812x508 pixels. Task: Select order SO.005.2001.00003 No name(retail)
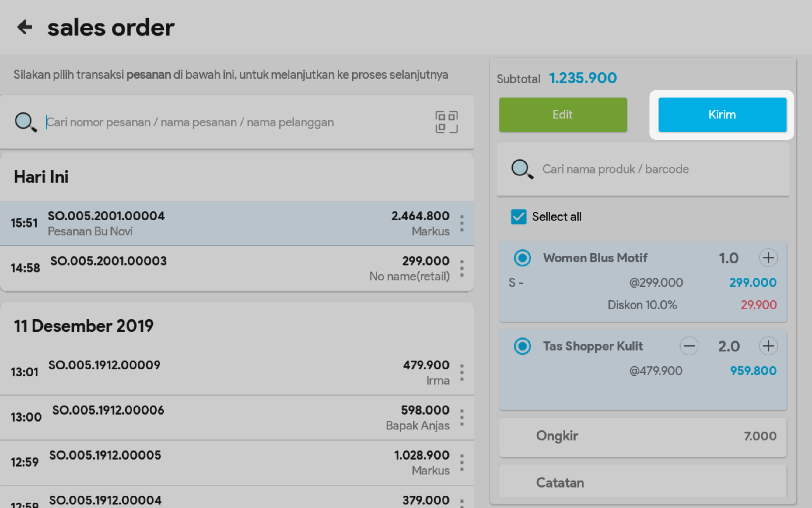(x=235, y=268)
